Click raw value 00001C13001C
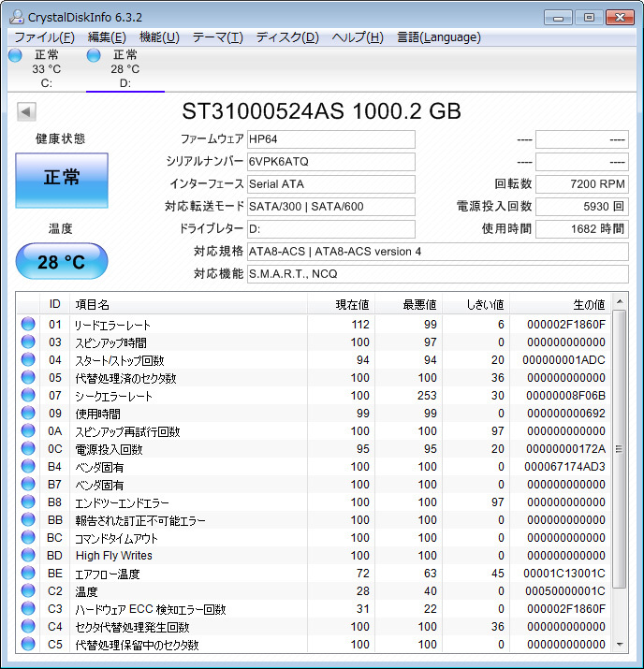 tap(564, 574)
